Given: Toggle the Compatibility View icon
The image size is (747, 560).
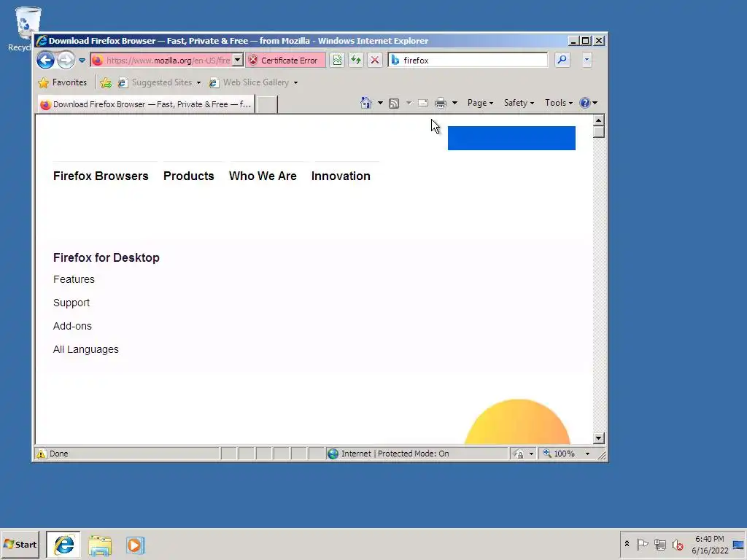Looking at the screenshot, I should 337,61.
